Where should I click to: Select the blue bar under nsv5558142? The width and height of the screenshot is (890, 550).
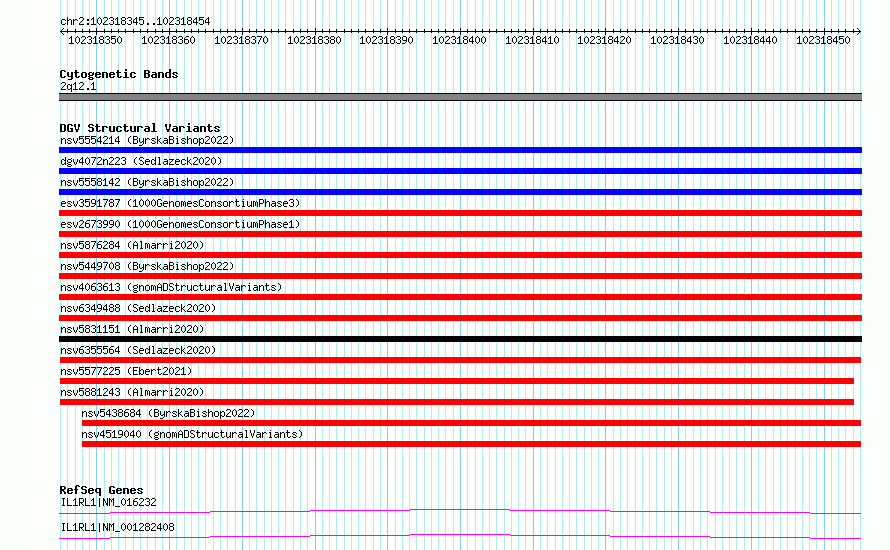click(x=460, y=192)
